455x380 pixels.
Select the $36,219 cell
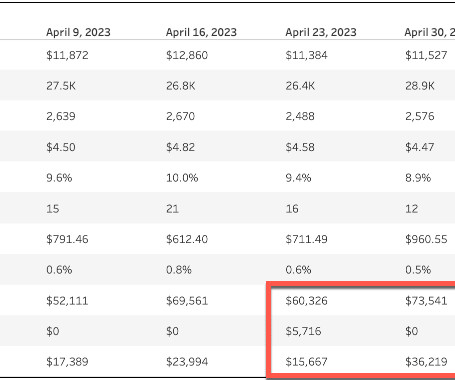[426, 362]
